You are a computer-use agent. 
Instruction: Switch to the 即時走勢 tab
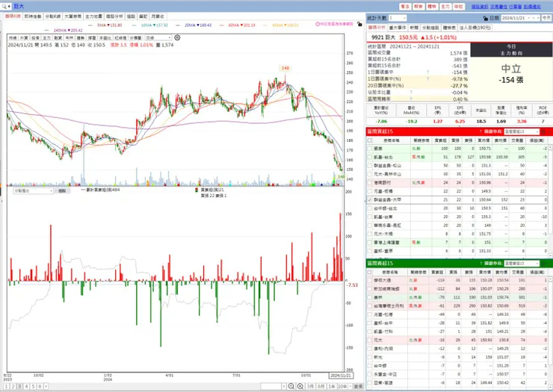[x=33, y=16]
